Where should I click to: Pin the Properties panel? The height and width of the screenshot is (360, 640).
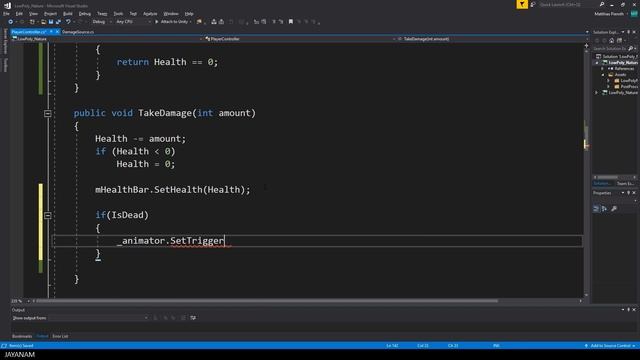coord(629,193)
